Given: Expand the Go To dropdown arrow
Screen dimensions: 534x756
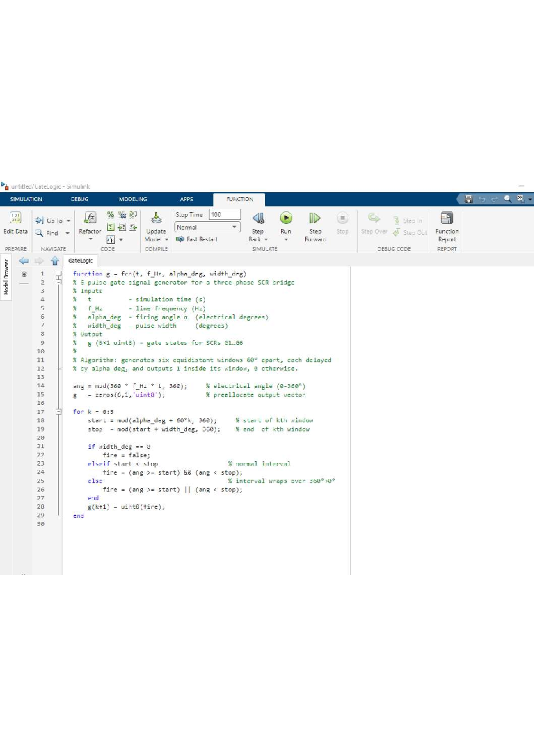Looking at the screenshot, I should (69, 221).
